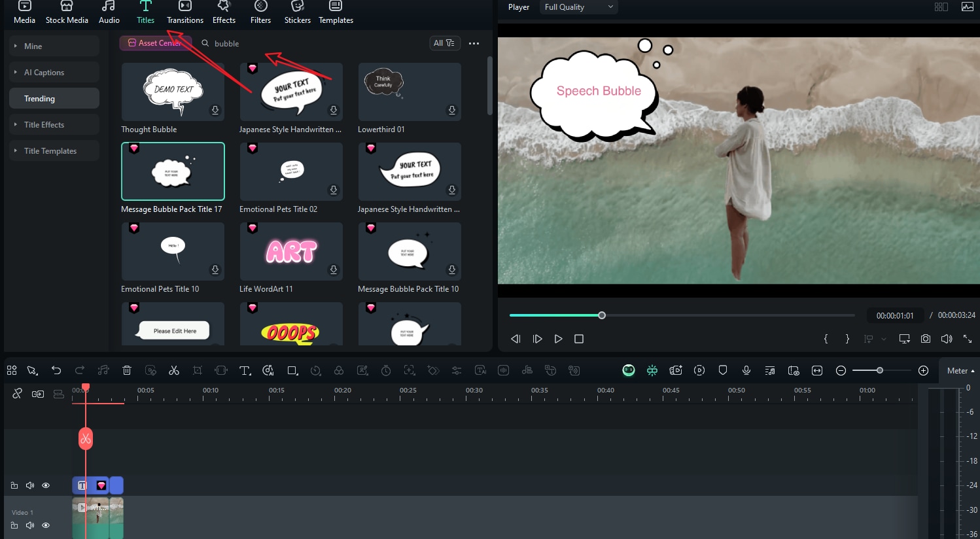Select the Trending category

[54, 98]
